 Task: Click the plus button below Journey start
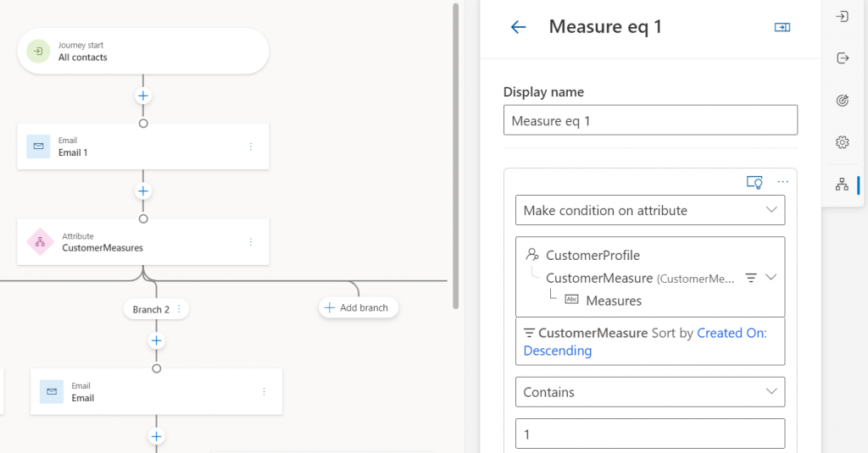[143, 96]
